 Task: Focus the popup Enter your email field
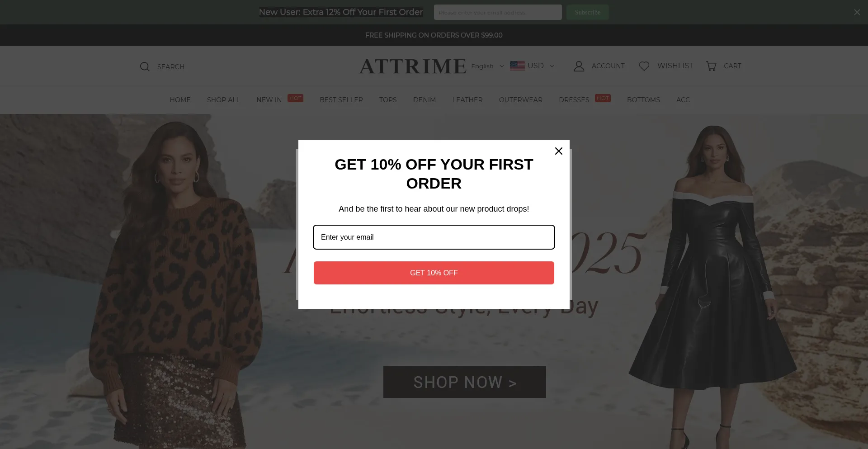(x=434, y=237)
